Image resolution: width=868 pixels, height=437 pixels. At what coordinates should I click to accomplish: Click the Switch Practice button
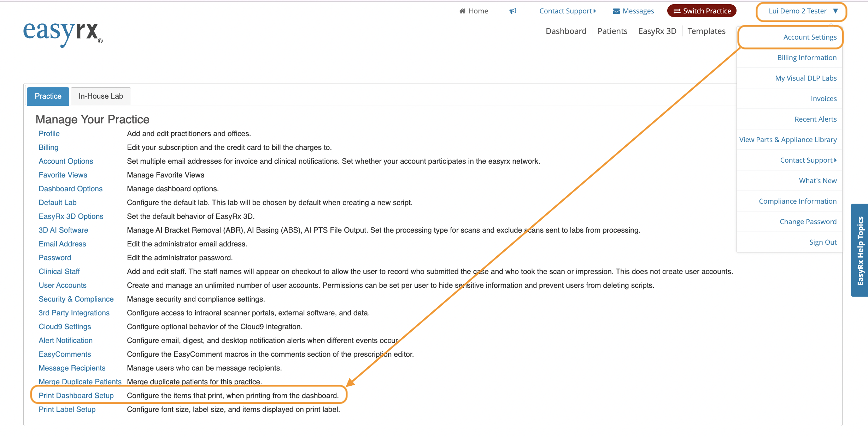[x=702, y=11]
